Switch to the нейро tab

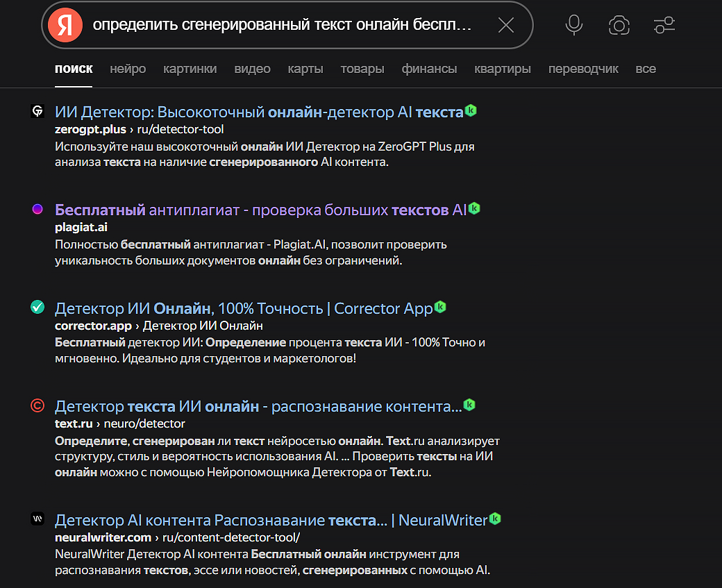click(x=128, y=69)
